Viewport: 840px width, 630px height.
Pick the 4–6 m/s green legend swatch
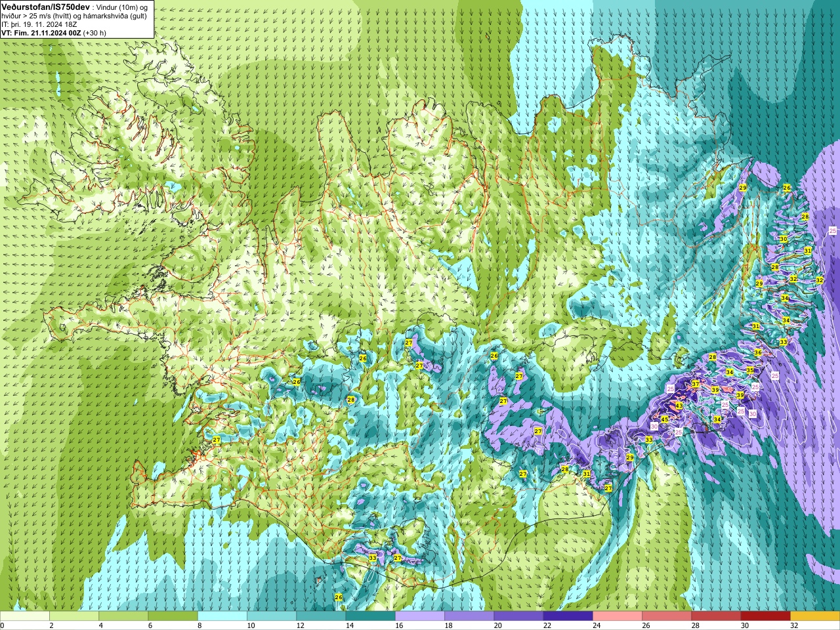pos(123,616)
